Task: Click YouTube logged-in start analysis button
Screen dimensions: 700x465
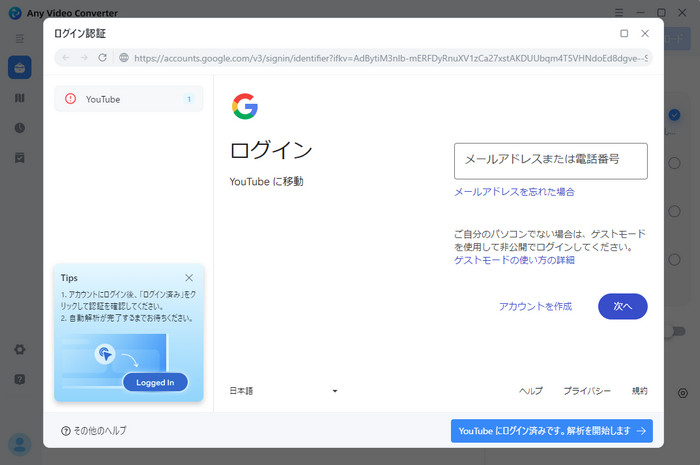Action: pyautogui.click(x=552, y=431)
